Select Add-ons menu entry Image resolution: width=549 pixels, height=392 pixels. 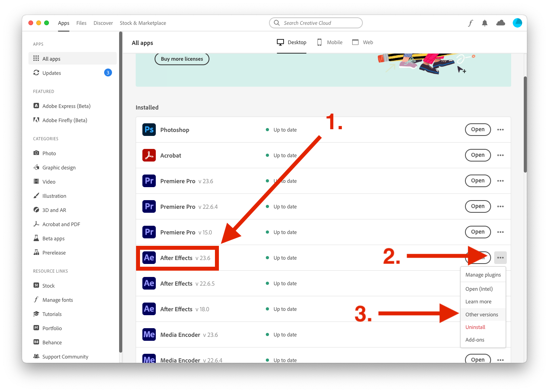click(483, 340)
